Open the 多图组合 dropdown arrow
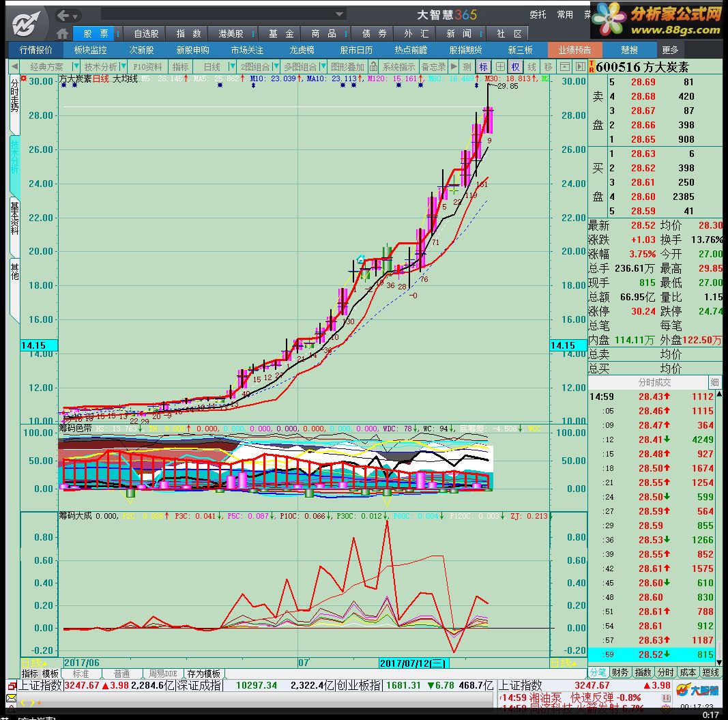 (323, 67)
